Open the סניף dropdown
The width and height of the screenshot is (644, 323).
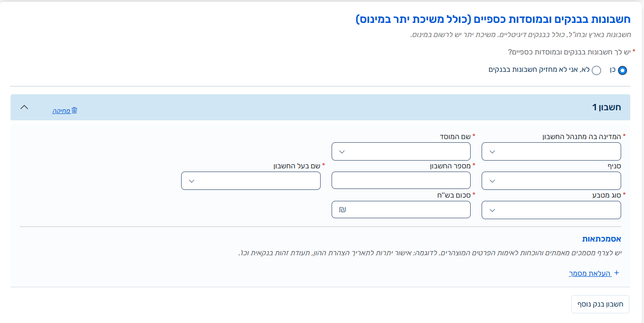[551, 181]
